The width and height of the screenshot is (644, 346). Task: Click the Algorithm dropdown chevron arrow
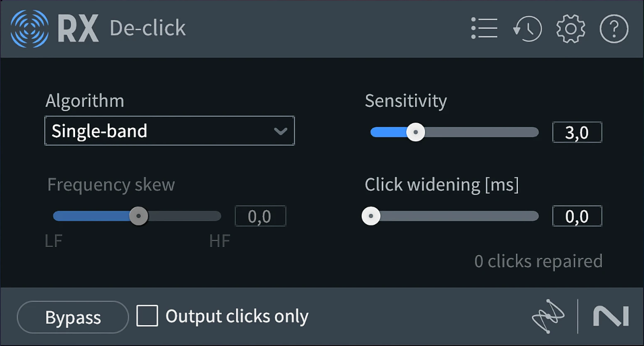[281, 131]
